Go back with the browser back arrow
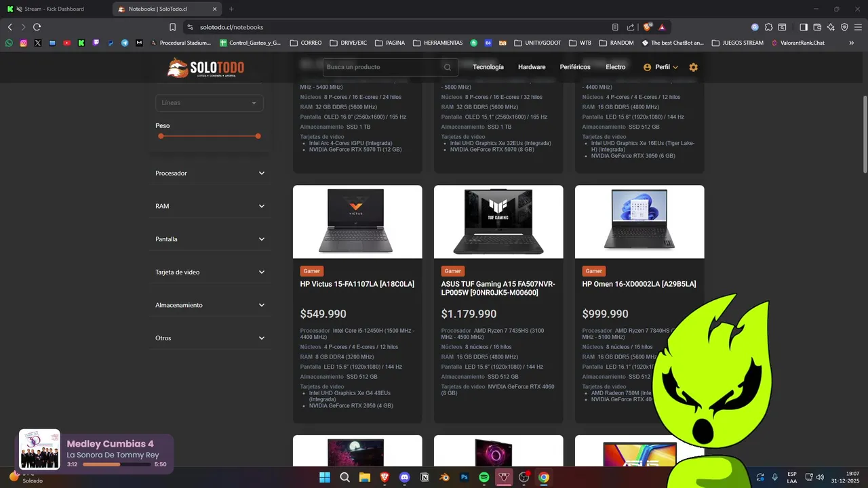 pos(9,27)
